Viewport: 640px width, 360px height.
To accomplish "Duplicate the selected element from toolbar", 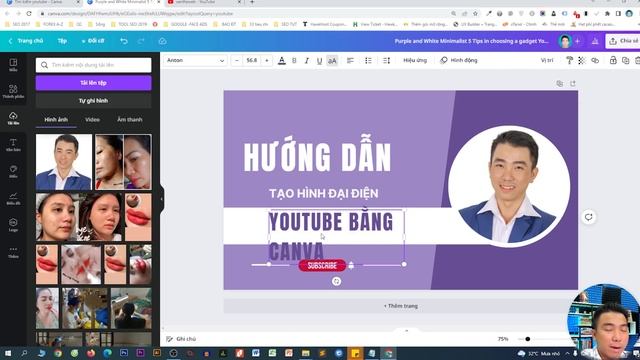I will click(625, 60).
